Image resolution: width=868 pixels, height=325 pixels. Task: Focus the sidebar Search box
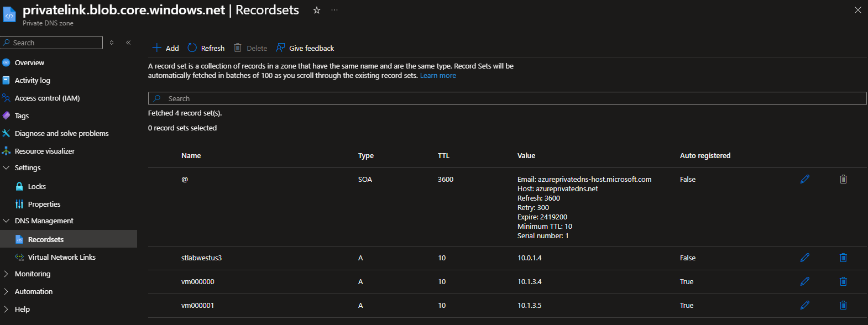click(51, 43)
